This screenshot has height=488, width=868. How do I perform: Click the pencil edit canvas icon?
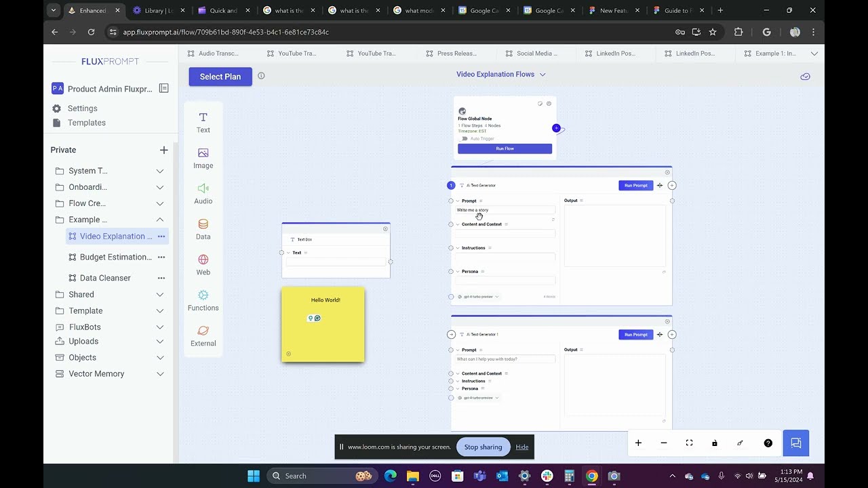tap(740, 443)
